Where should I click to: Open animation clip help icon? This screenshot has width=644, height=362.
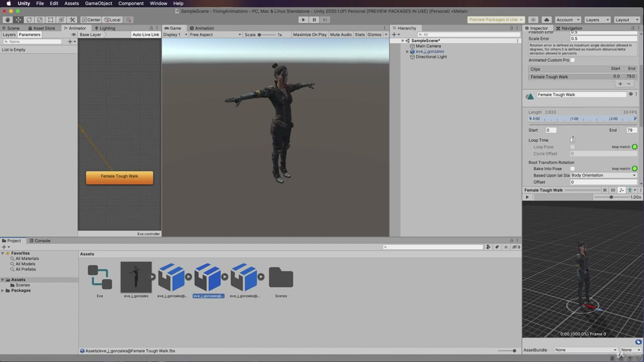[x=631, y=94]
